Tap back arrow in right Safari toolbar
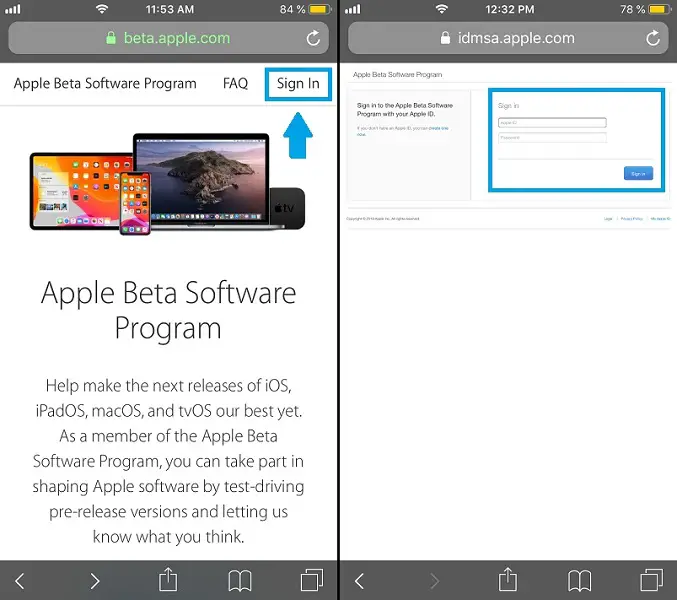Screen dimensions: 677x600 point(360,580)
